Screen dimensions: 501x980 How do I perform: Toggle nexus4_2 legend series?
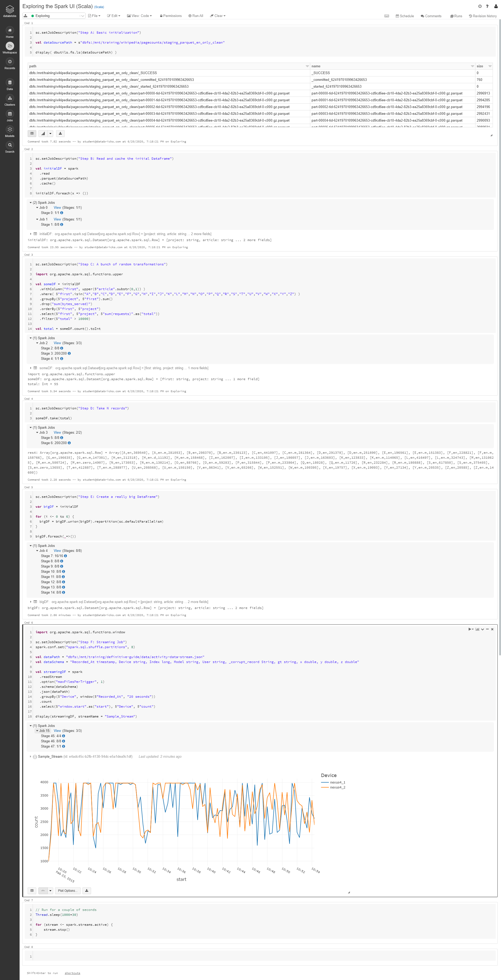coord(333,787)
